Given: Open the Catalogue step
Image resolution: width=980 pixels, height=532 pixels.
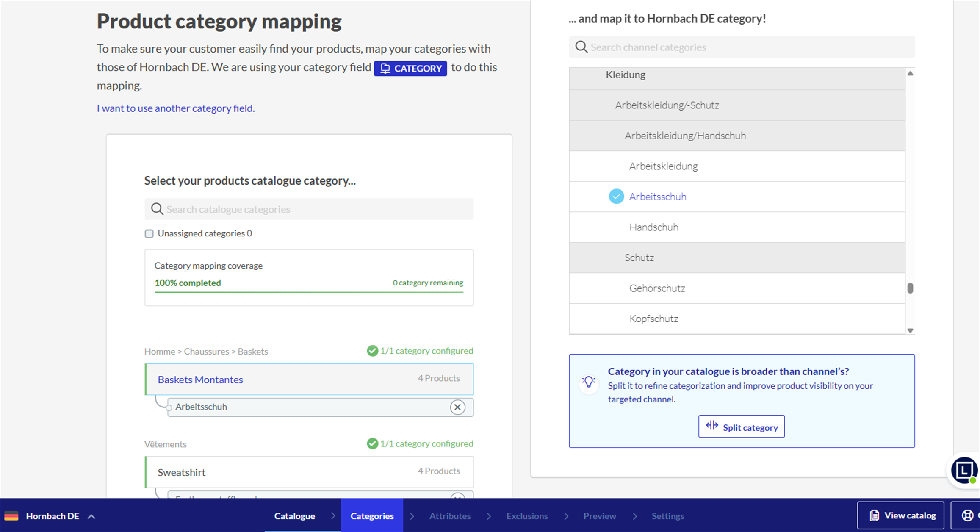Looking at the screenshot, I should pos(294,516).
